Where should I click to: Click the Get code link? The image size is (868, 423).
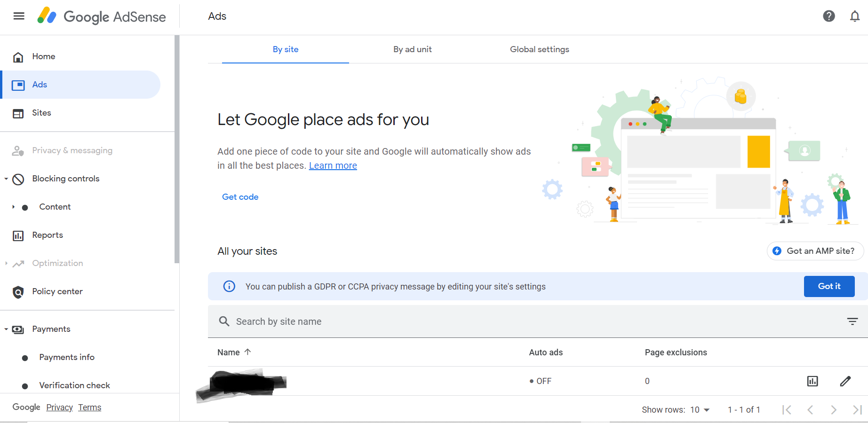[x=240, y=197]
